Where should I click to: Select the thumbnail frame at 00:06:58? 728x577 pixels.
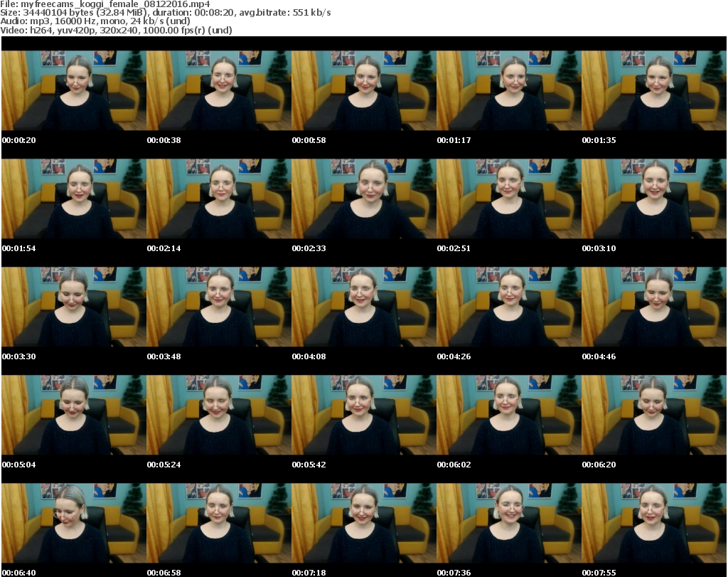219,524
